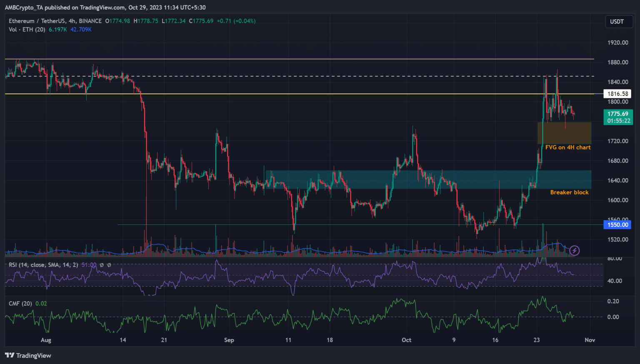The height and width of the screenshot is (364, 640).
Task: Click the CMF (20) indicator legend
Action: [x=20, y=304]
